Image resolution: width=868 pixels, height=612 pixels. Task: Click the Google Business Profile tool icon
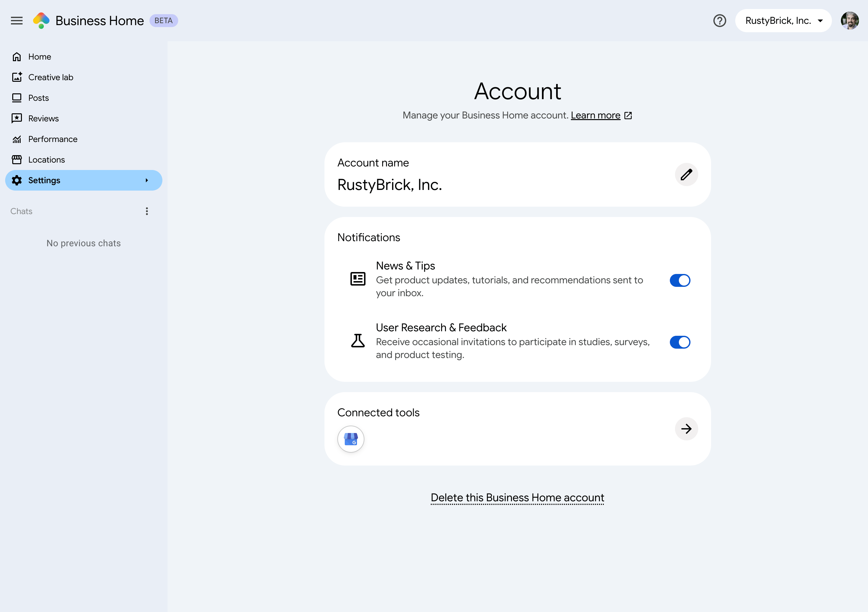(x=351, y=439)
